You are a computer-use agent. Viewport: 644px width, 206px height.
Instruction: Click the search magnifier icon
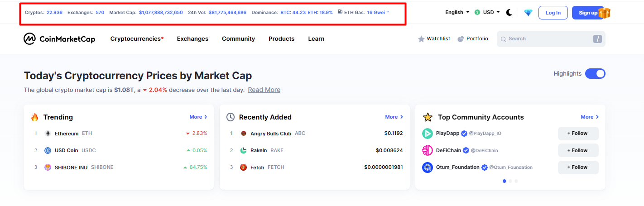point(503,39)
